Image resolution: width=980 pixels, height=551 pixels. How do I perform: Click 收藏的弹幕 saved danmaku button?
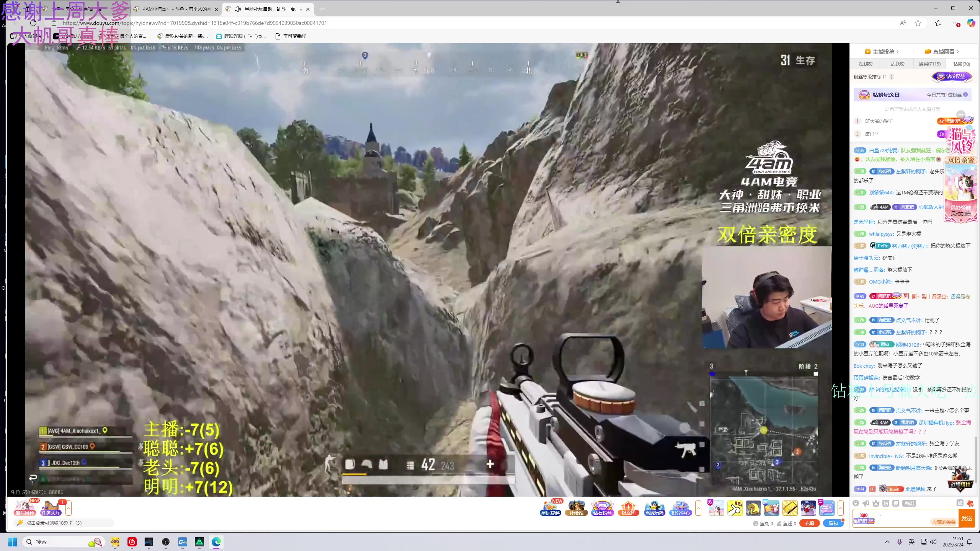click(x=943, y=522)
